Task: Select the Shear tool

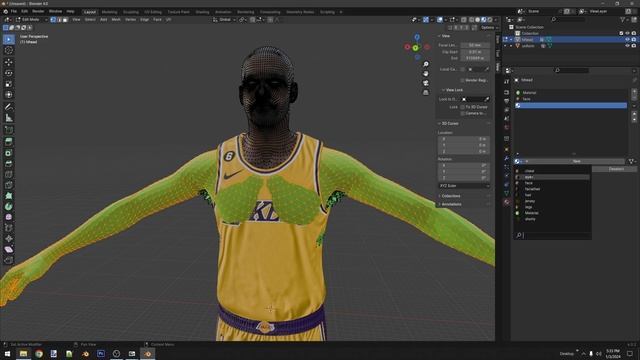Action: tap(9, 249)
